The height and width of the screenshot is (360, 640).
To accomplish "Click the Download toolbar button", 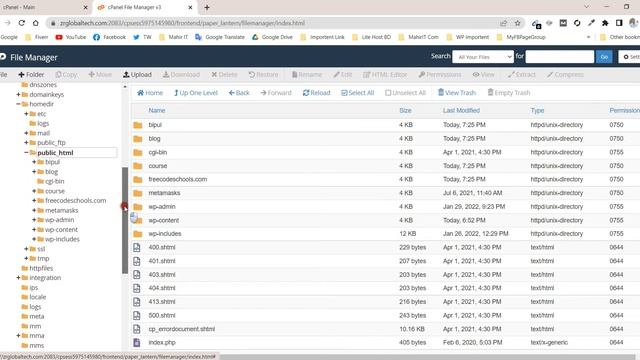I will tap(181, 75).
